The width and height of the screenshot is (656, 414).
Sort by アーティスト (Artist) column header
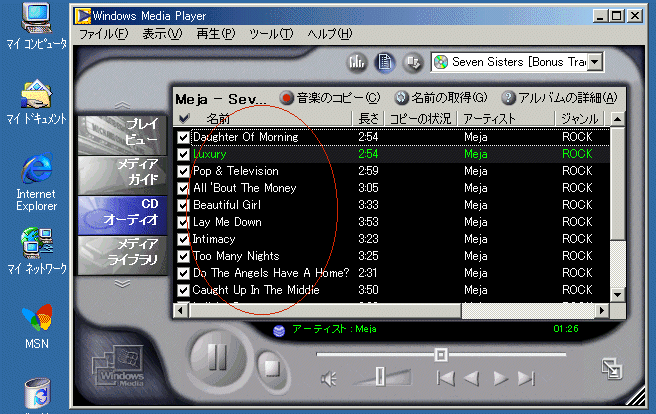pyautogui.click(x=506, y=119)
